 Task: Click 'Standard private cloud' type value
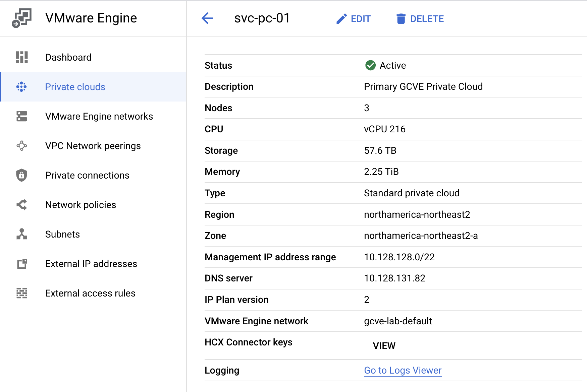[x=412, y=193]
